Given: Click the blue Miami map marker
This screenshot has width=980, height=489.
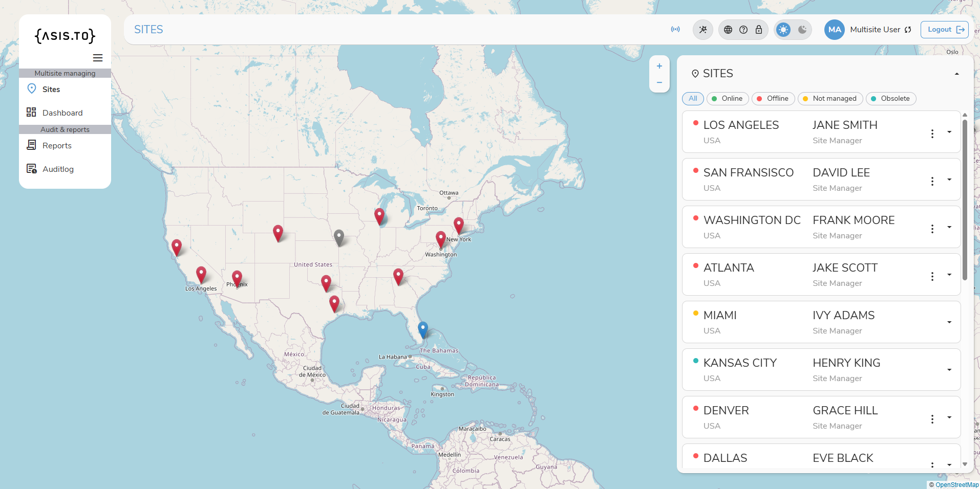Looking at the screenshot, I should click(x=423, y=330).
